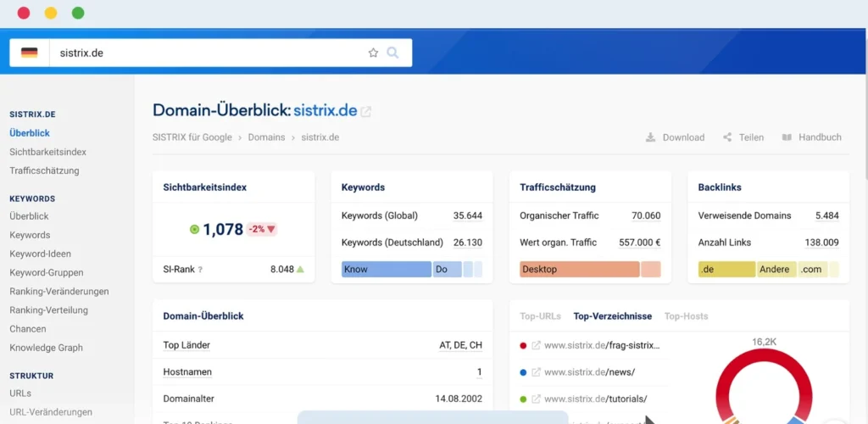The height and width of the screenshot is (424, 868).
Task: Click the Handbuch book icon
Action: pyautogui.click(x=787, y=137)
